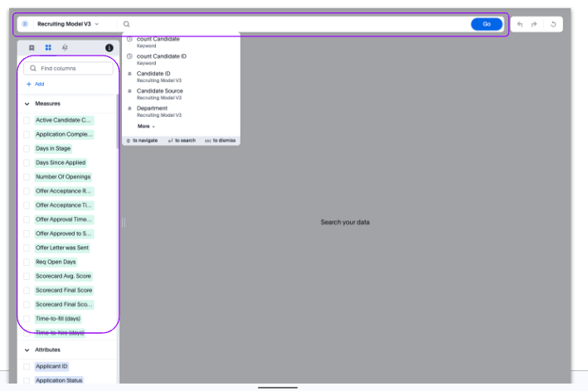Click the Add link in sidebar
Image resolution: width=588 pixels, height=391 pixels.
pyautogui.click(x=36, y=84)
